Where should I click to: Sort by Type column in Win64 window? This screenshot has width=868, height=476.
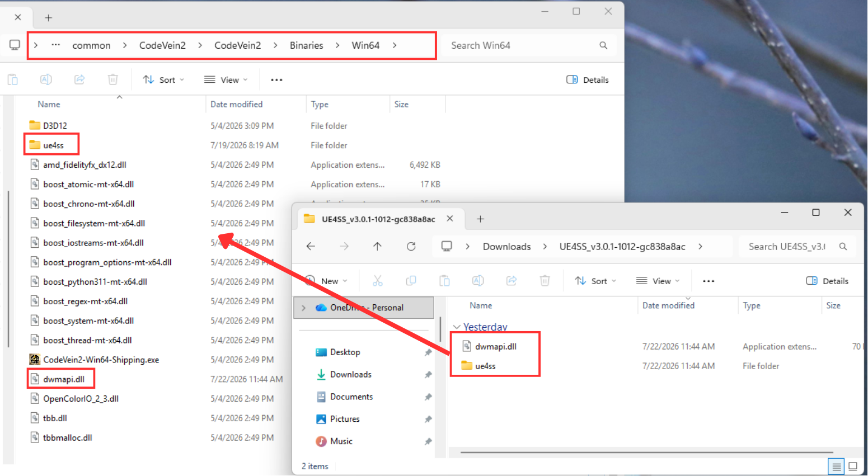(x=320, y=104)
